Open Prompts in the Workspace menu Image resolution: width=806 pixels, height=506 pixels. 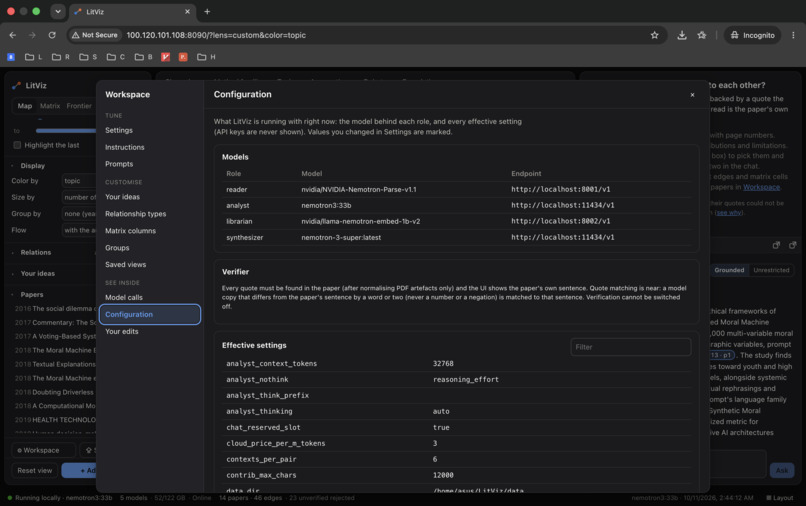tap(119, 164)
